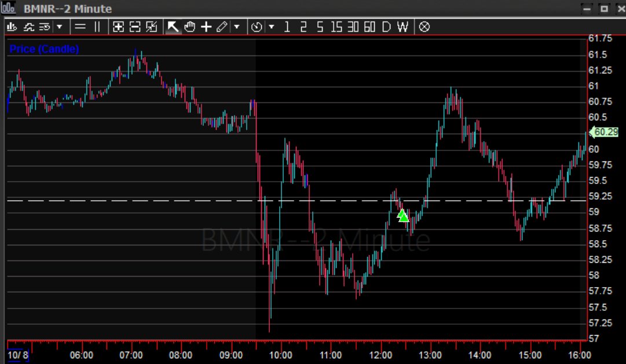626x364 pixels.
Task: Click the 57.25 price axis label
Action: (601, 322)
